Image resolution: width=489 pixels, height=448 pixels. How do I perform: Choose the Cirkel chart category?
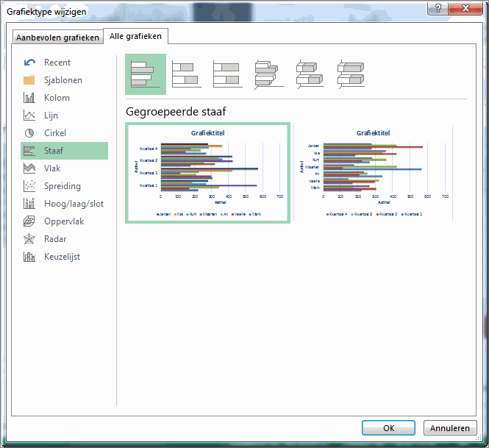tap(54, 133)
